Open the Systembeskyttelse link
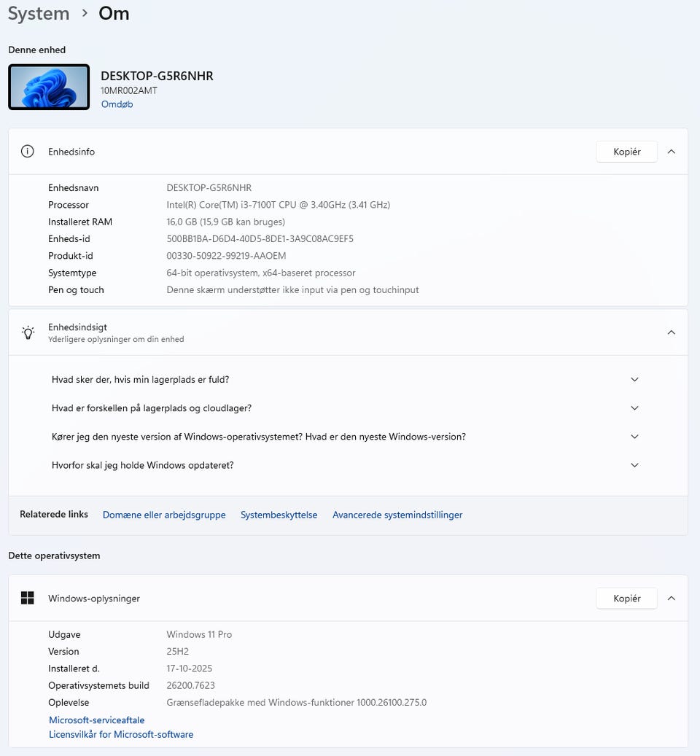Viewport: 700px width, 756px height. [279, 515]
